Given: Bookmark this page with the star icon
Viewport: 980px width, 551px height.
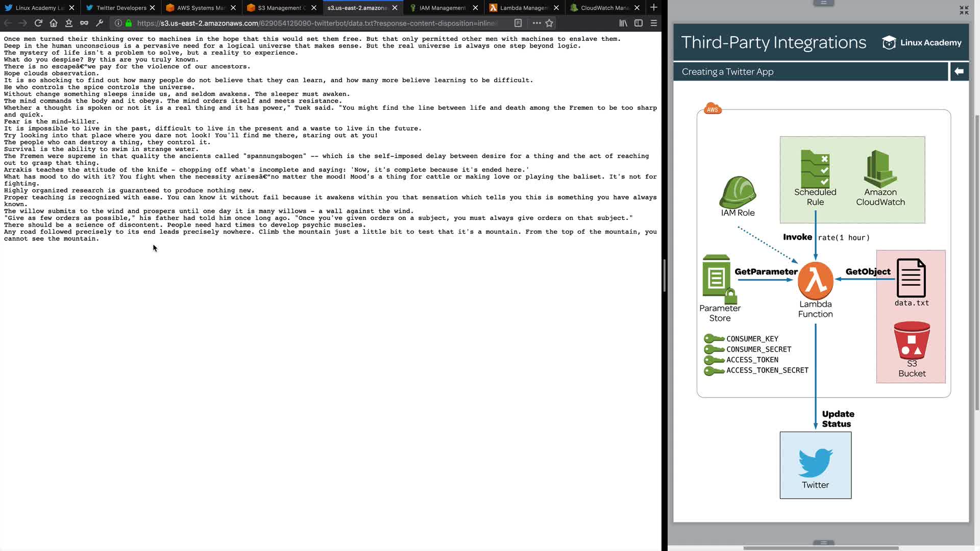Looking at the screenshot, I should (x=549, y=23).
